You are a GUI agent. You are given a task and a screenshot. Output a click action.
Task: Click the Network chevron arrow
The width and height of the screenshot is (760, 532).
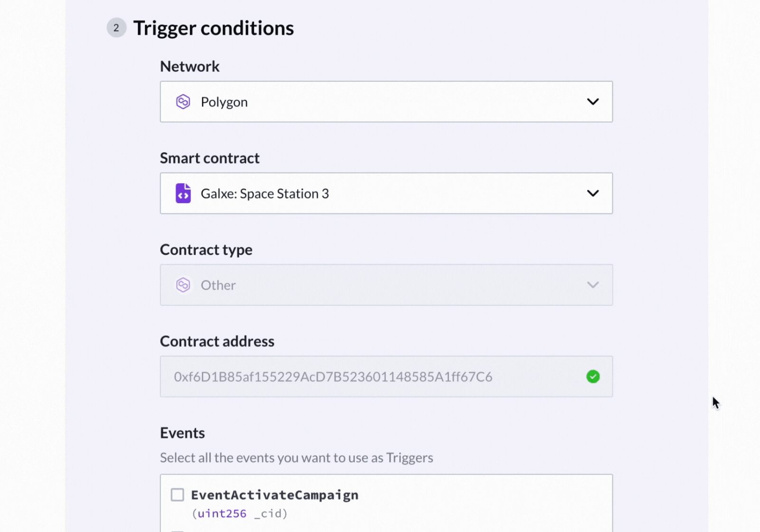click(x=592, y=101)
